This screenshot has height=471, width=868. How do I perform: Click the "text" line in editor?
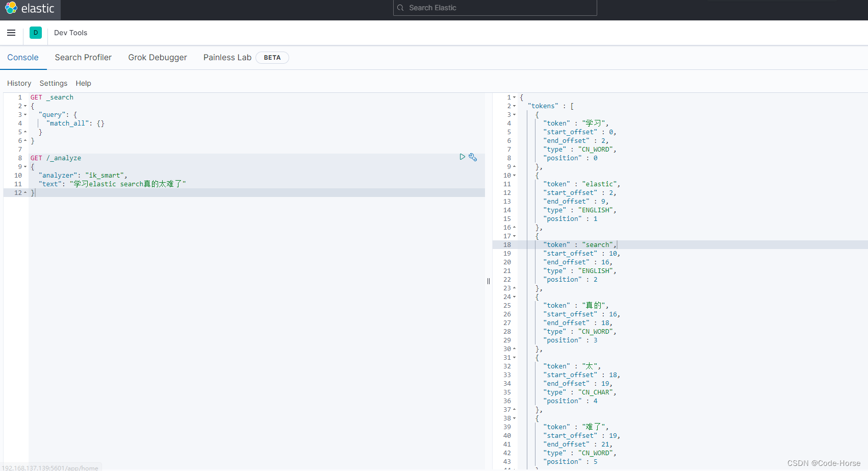tap(112, 184)
